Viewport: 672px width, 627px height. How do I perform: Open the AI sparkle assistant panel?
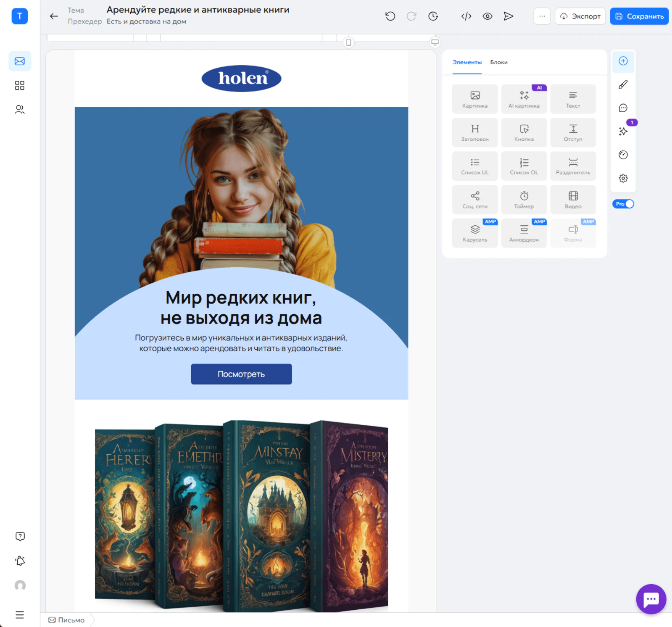623,132
